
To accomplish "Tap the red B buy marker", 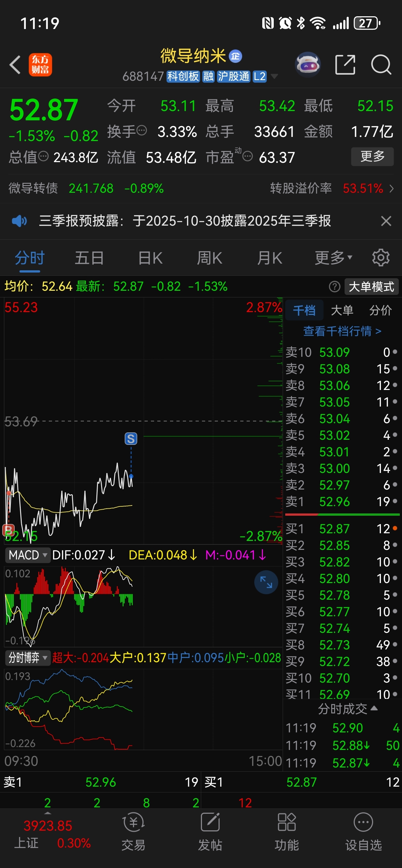I will click(x=8, y=530).
